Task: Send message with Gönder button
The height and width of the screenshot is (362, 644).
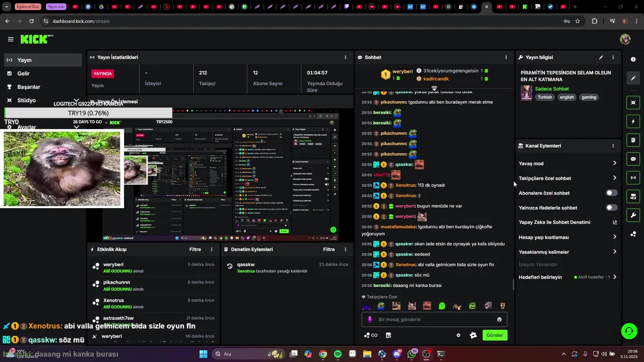Action: coord(495,335)
